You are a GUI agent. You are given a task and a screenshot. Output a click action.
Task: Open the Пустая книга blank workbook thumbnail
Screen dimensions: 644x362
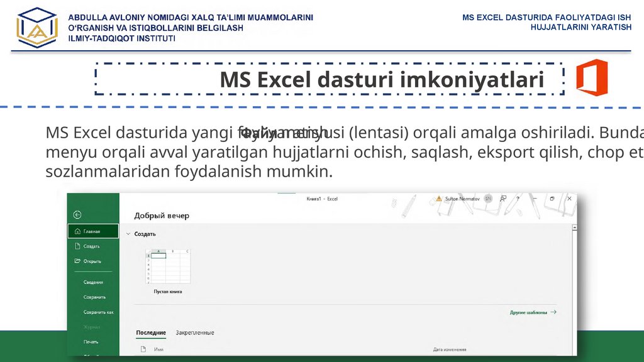168,266
